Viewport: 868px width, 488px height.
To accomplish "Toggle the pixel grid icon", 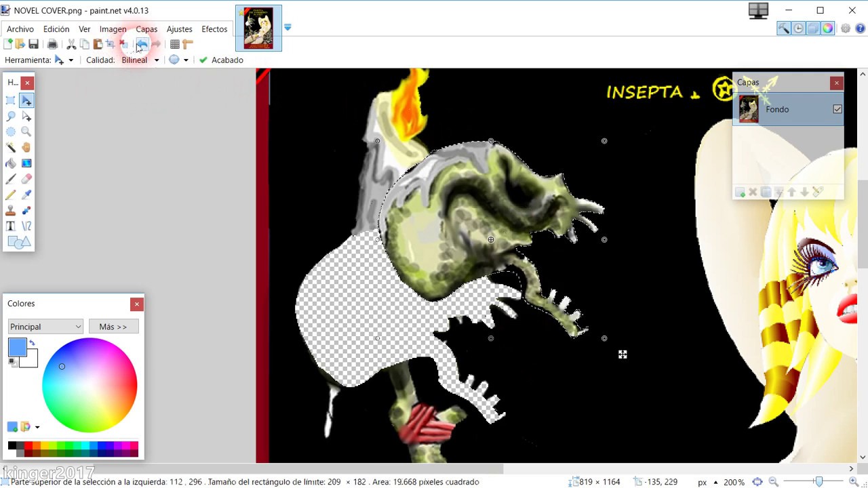I will coord(175,44).
